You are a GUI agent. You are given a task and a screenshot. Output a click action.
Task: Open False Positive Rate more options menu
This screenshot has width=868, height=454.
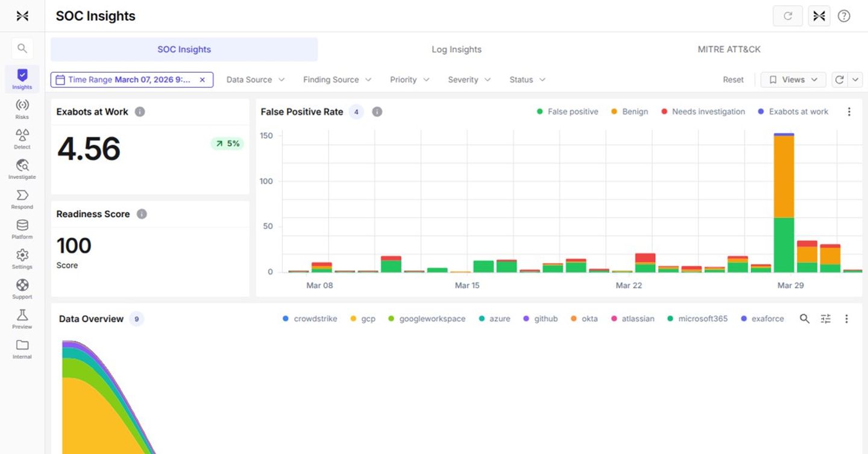point(849,112)
